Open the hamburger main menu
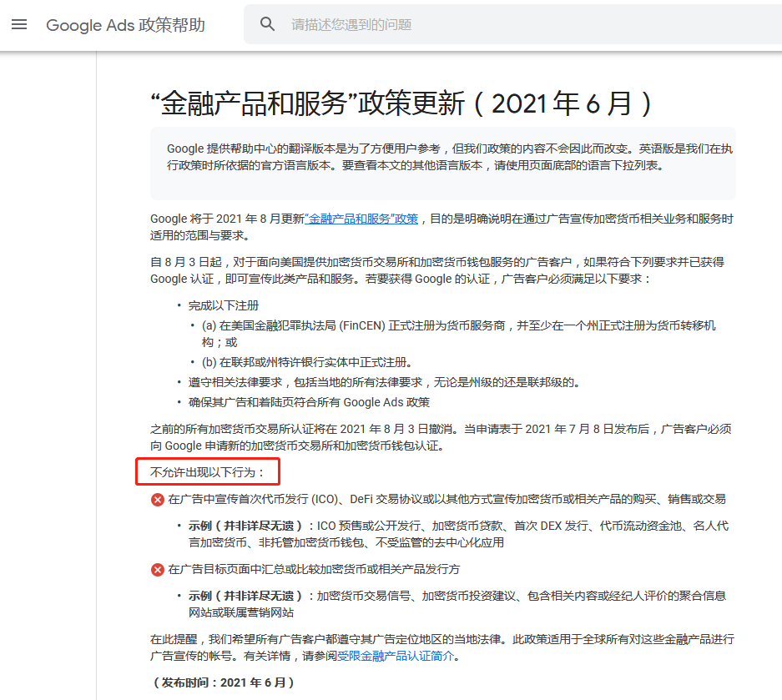782x700 pixels. (19, 24)
